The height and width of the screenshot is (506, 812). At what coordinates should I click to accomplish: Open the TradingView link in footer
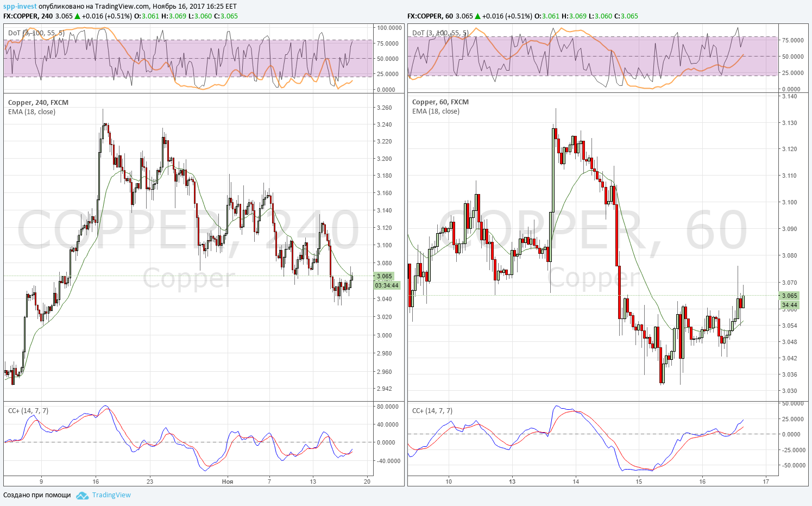(x=111, y=495)
